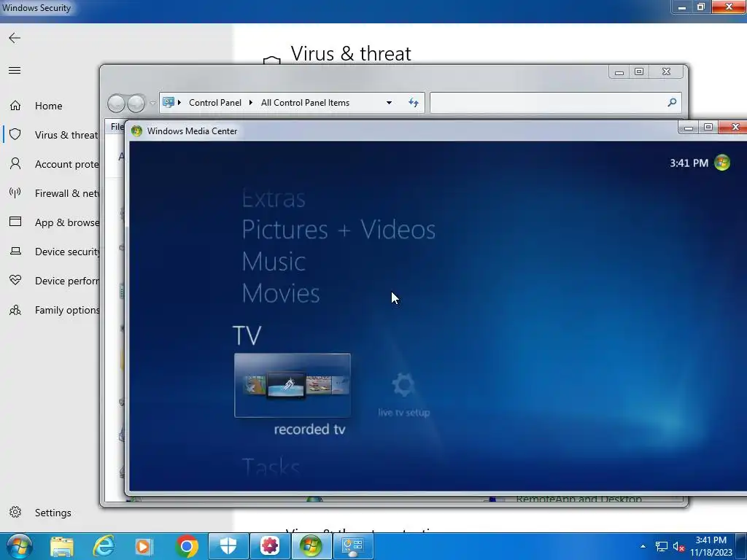Screen dimensions: 747x560
Task: Open recent pages dropdown in Control Panel
Action: (x=152, y=103)
